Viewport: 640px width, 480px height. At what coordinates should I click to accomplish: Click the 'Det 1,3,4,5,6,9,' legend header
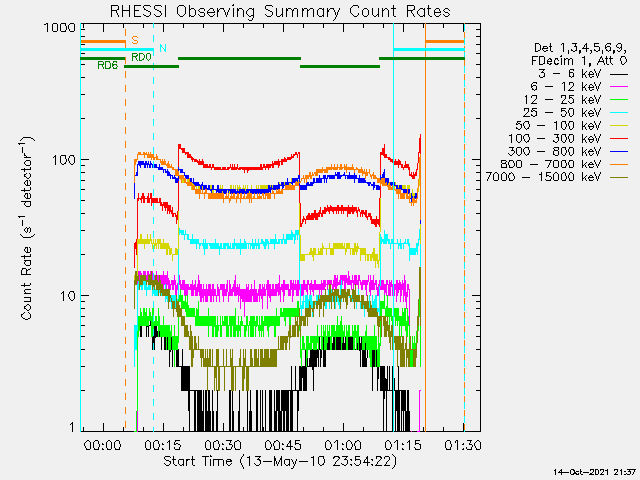click(x=580, y=48)
